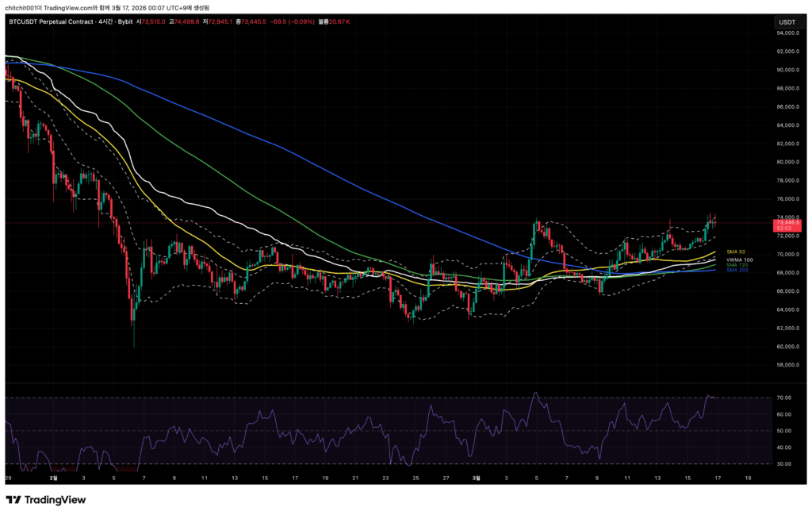Select the yellow SMA 50 label

tap(737, 252)
